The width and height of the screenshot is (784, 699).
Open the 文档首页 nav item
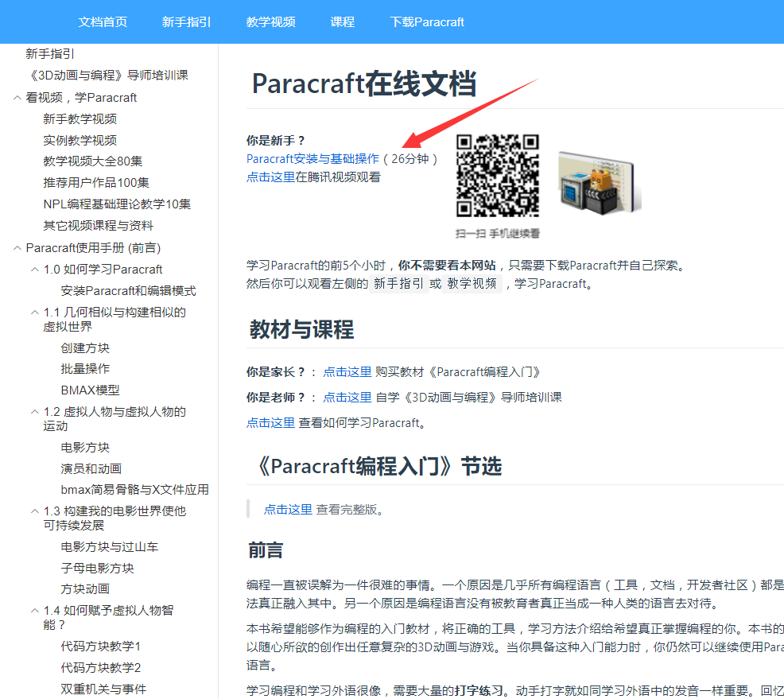103,22
